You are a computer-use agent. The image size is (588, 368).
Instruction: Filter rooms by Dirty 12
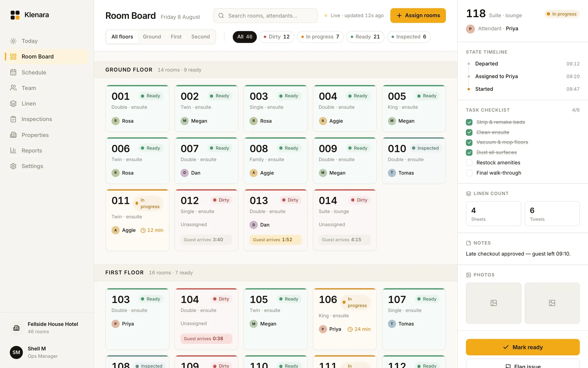[277, 37]
